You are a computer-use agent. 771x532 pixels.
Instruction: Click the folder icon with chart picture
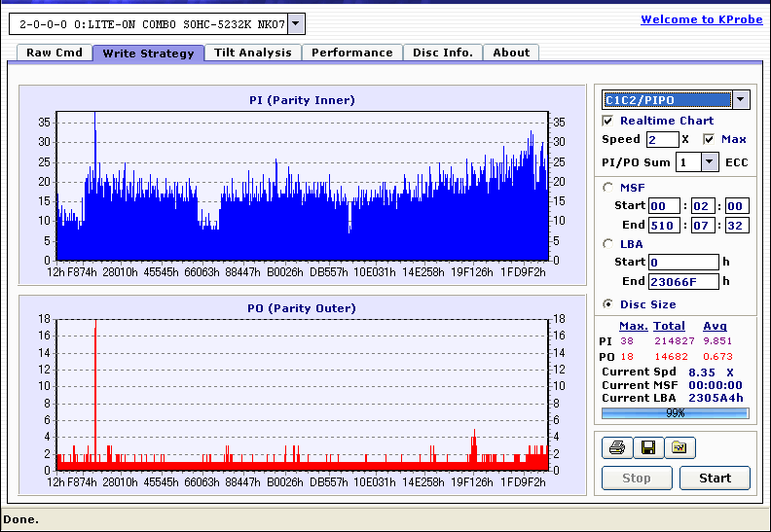[x=679, y=448]
